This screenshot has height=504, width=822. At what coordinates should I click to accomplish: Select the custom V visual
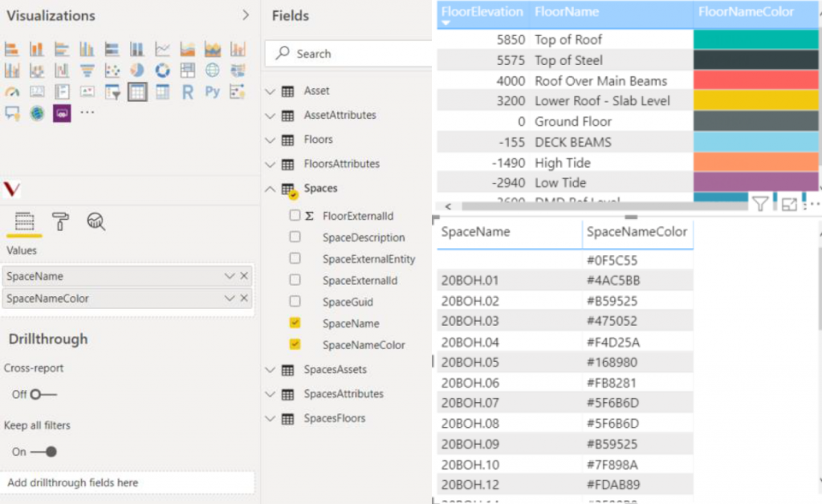pos(11,189)
